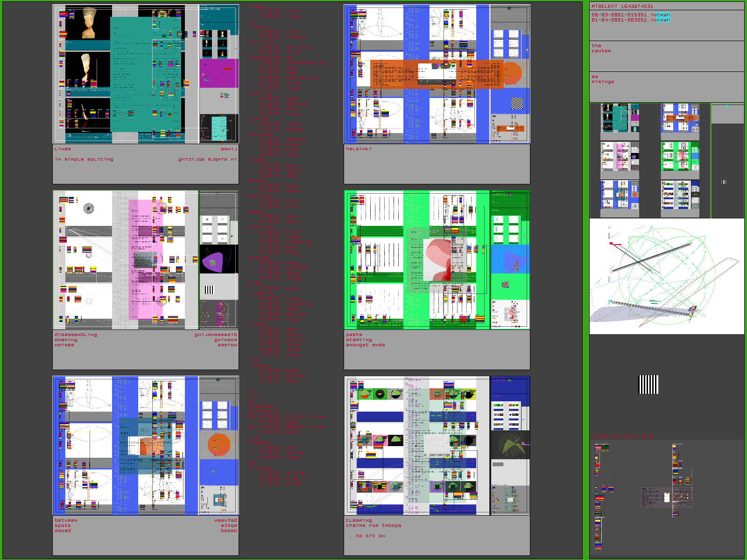Click the vertical bars icon in the disassembling panel
The height and width of the screenshot is (560, 747).
coord(209,290)
